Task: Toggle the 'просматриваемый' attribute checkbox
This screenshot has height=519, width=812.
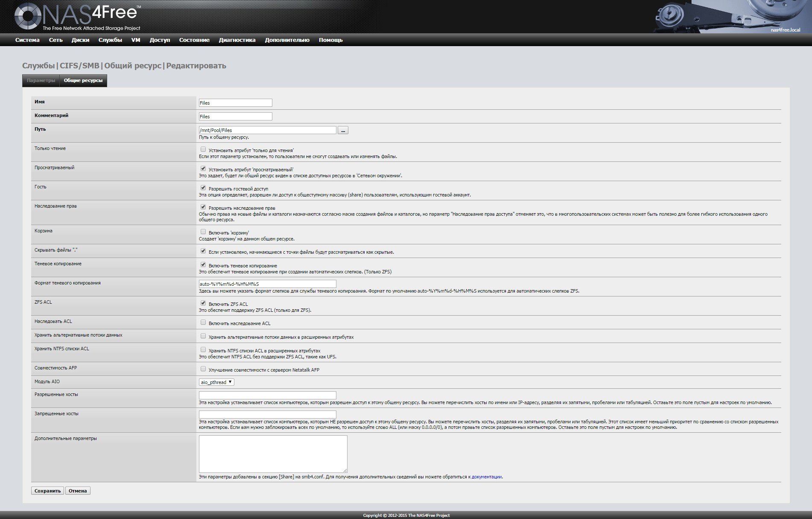Action: [x=203, y=169]
